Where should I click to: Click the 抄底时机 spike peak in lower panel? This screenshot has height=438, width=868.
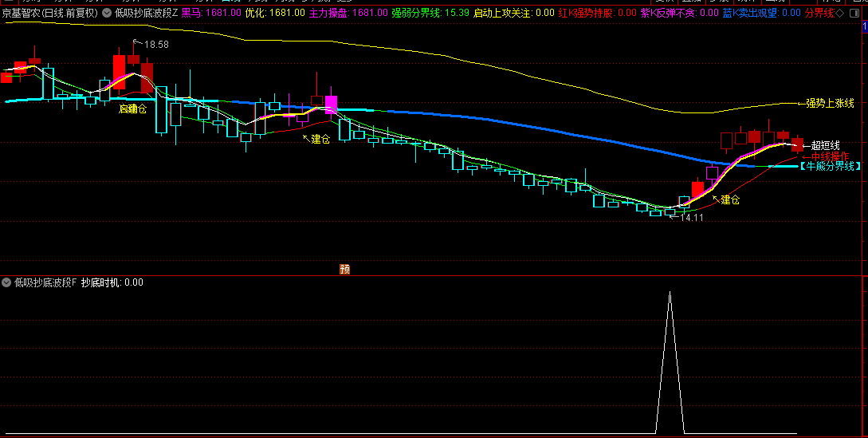[x=670, y=293]
